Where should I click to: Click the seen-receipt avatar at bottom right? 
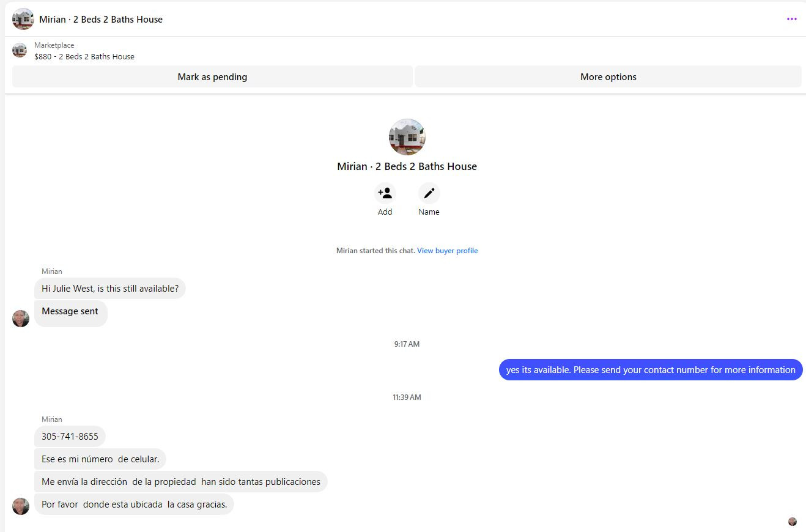(x=793, y=522)
